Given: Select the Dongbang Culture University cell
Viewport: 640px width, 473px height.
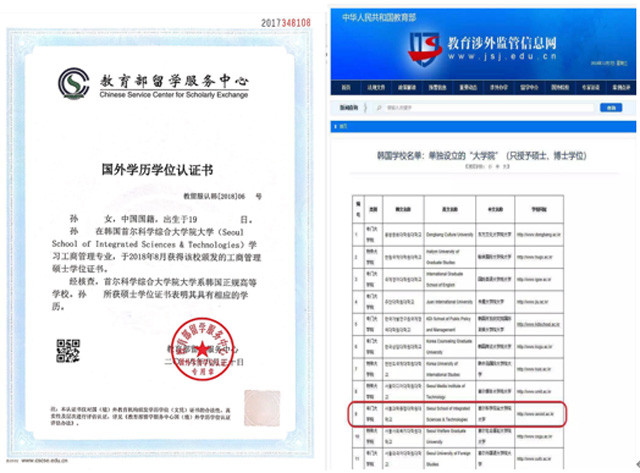Looking at the screenshot, I should click(x=450, y=235).
